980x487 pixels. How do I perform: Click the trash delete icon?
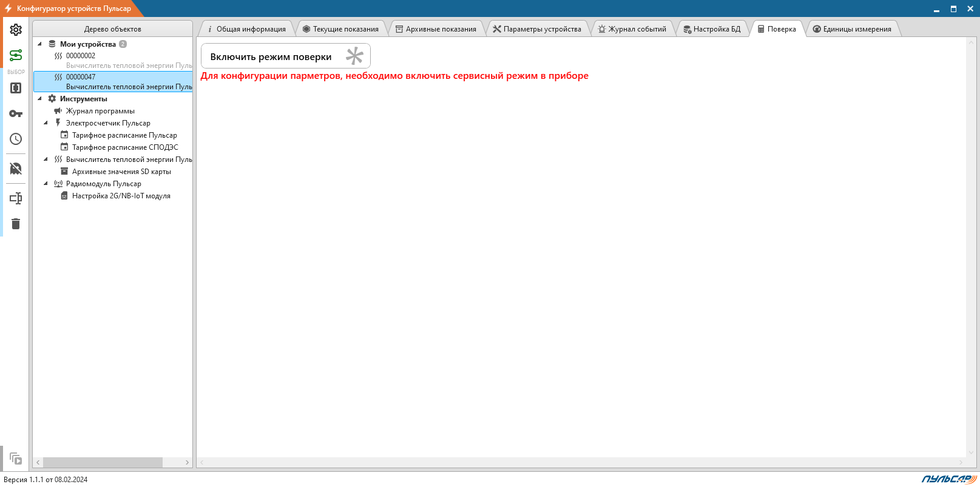point(16,224)
